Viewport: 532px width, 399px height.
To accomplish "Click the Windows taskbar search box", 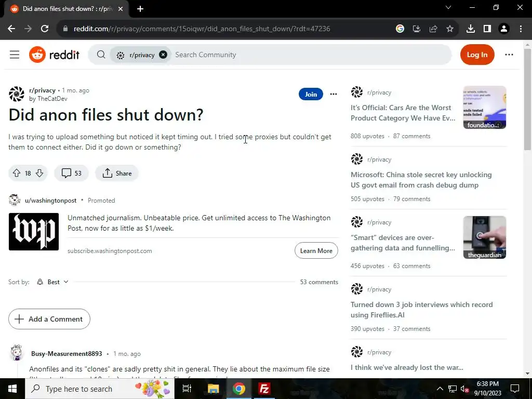I will 100,389.
